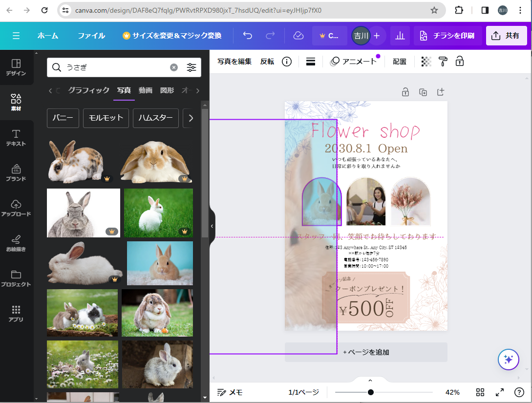Collapse the side panel handle
Screen dimensions: 532x403
point(212,226)
